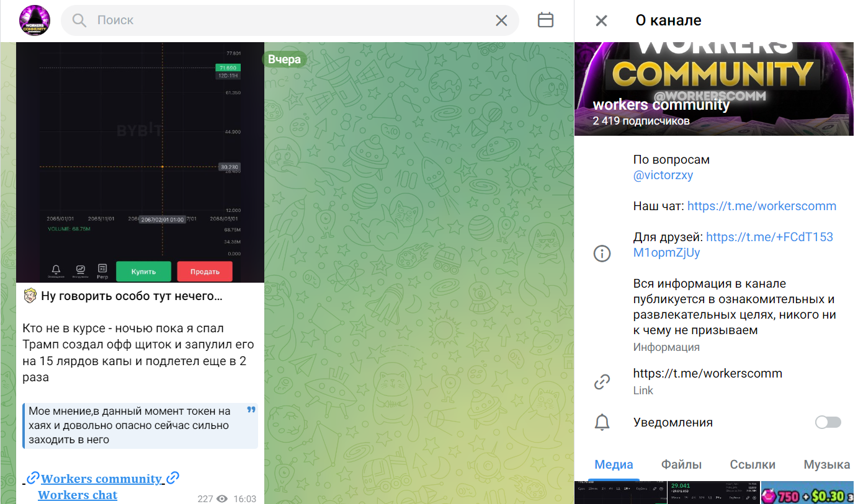Click the 227 views eye icon

(x=223, y=498)
